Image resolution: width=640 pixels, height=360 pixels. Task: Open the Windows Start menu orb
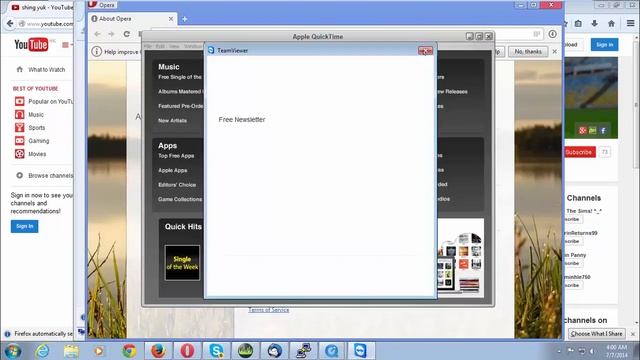(13, 351)
